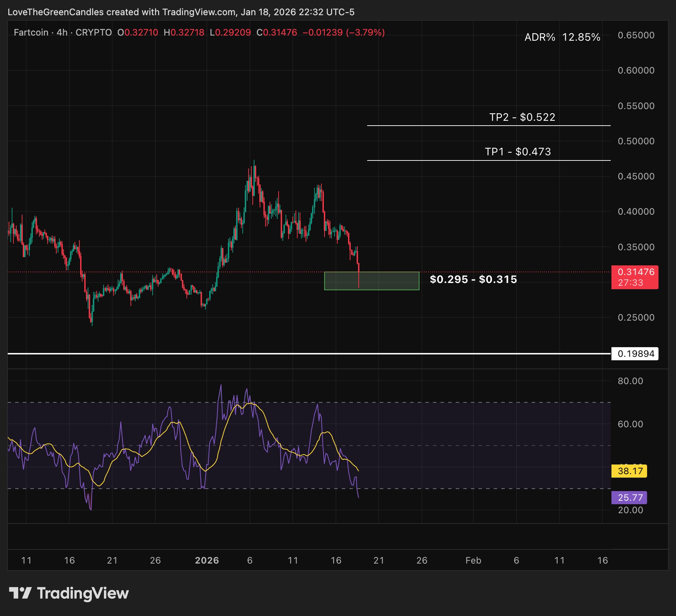
Task: Click the 4h interval in chart legend
Action: 62,32
